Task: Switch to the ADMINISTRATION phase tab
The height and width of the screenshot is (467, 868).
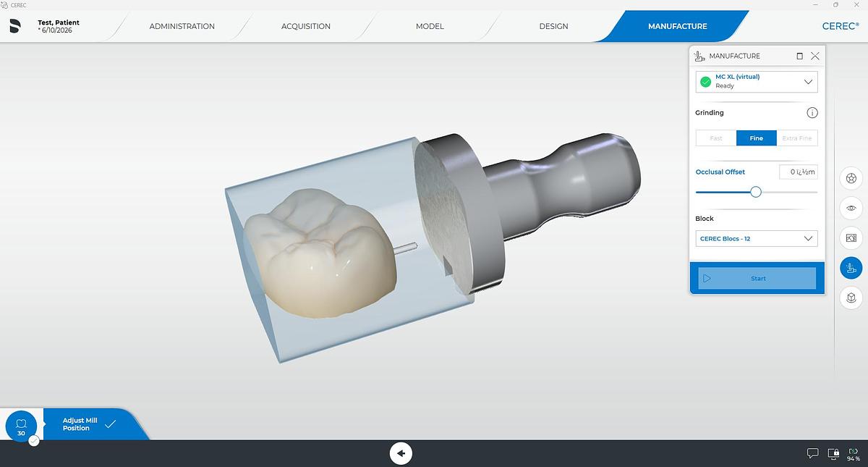Action: 182,26
